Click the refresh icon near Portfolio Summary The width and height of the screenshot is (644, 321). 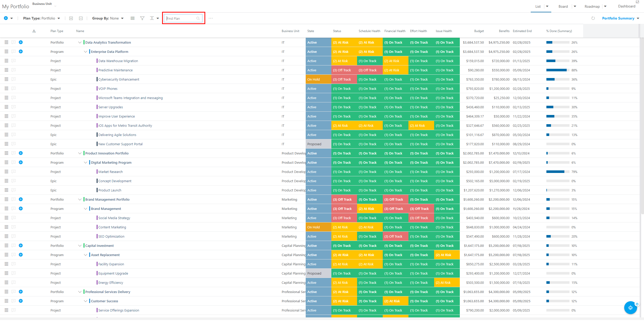593,18
